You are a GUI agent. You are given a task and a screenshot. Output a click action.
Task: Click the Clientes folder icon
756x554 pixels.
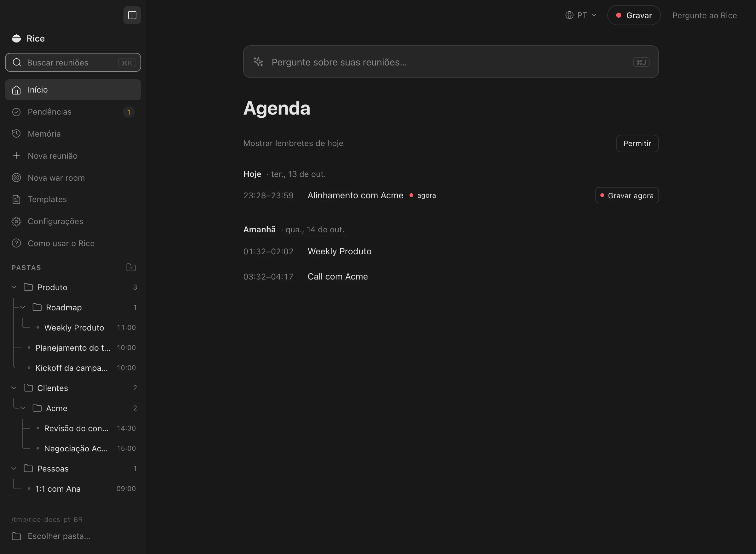click(x=29, y=388)
